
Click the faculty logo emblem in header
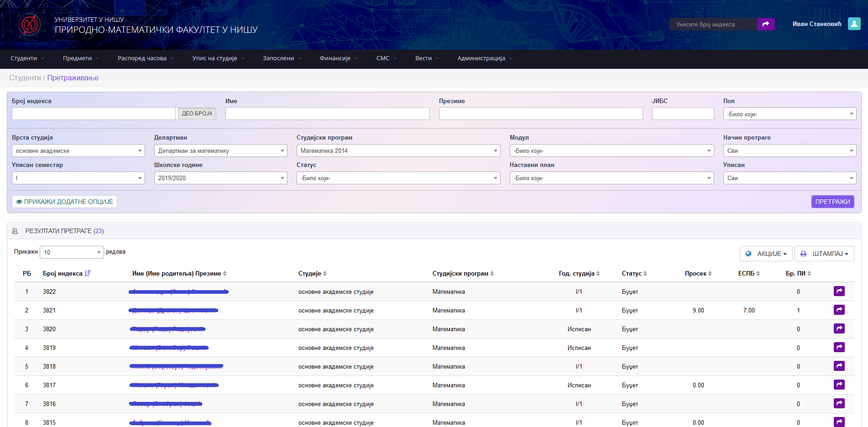(30, 25)
